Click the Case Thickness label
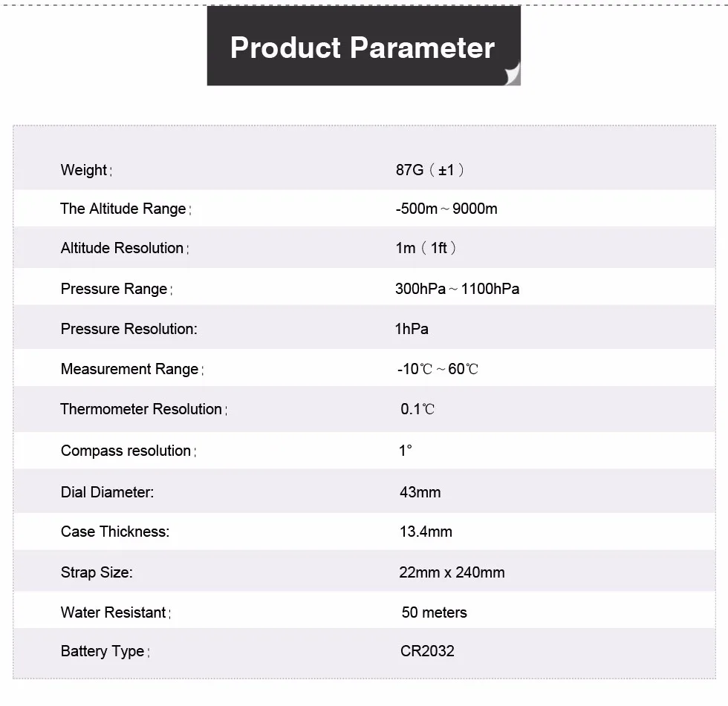The height and width of the screenshot is (706, 728). pyautogui.click(x=115, y=532)
